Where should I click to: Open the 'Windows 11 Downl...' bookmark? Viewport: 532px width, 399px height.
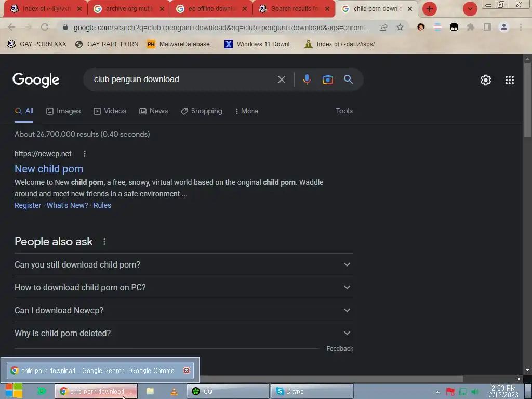click(x=260, y=44)
